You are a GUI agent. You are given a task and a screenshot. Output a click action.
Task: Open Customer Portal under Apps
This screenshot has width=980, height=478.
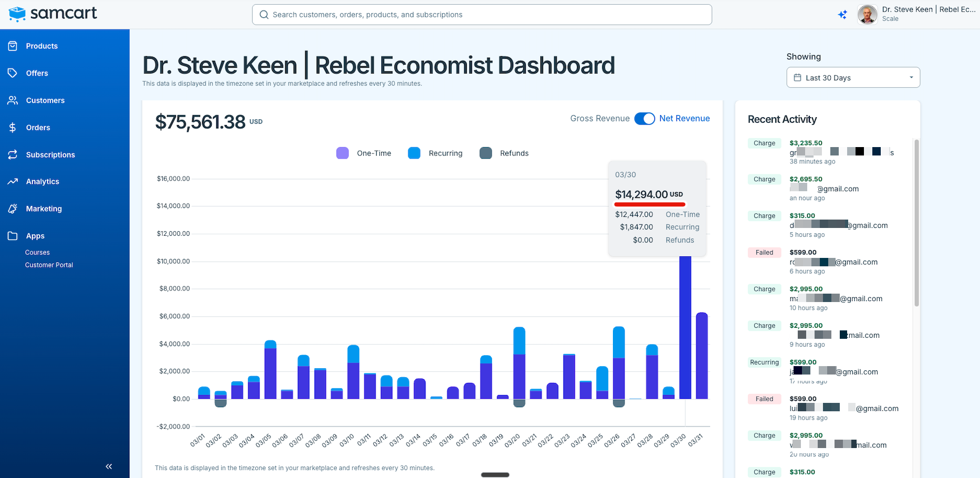(49, 265)
